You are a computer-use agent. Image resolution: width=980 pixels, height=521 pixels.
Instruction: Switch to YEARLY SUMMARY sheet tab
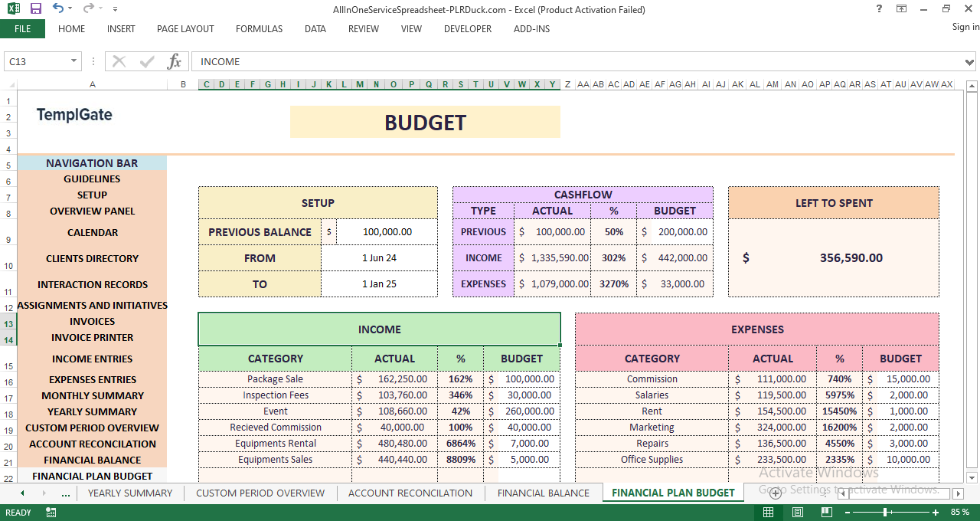pos(130,493)
